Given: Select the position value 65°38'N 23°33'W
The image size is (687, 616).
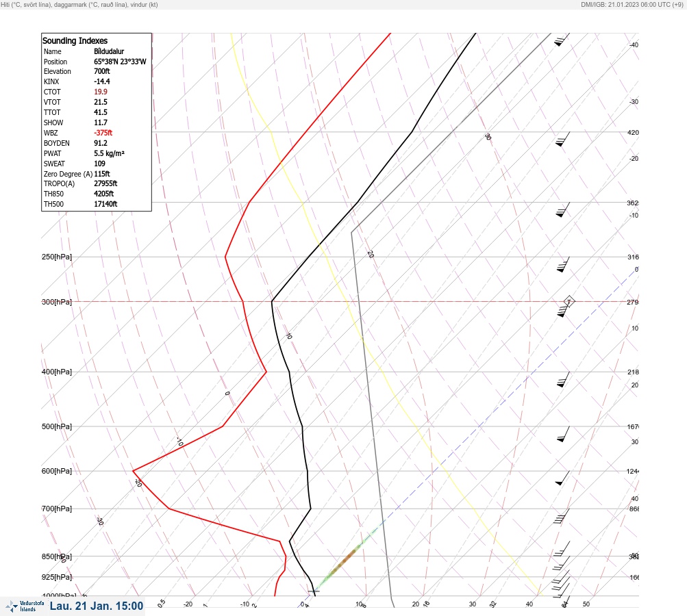Looking at the screenshot, I should coord(120,62).
